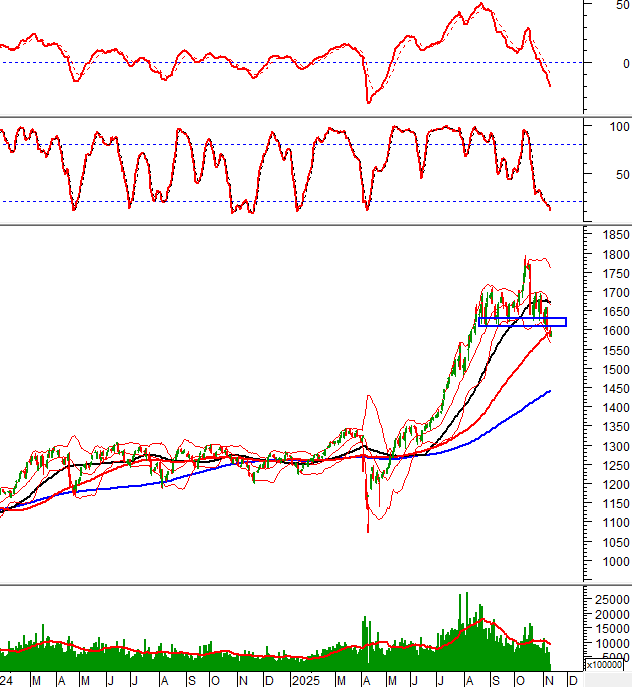
Task: Click the 10000 volume axis label
Action: (608, 643)
